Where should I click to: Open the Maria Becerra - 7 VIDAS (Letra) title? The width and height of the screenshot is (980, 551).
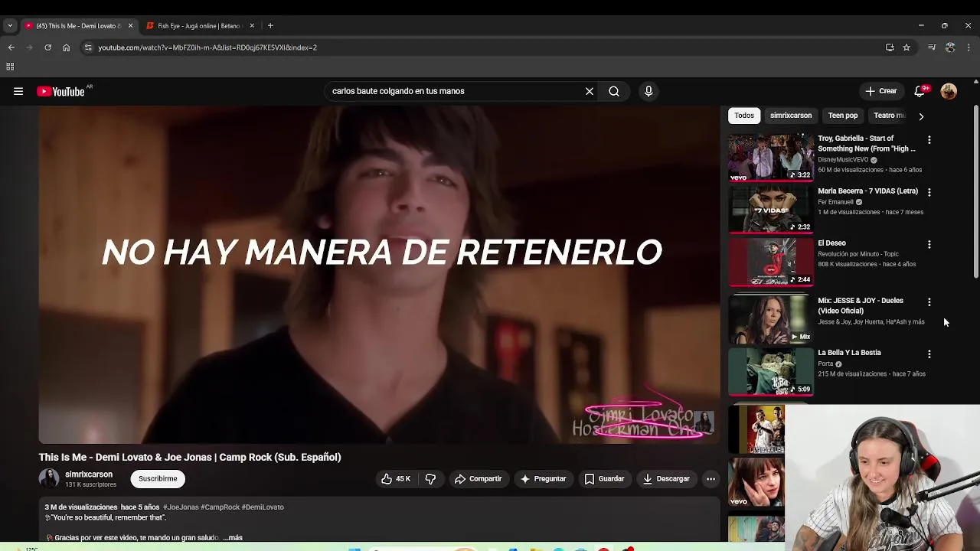867,191
